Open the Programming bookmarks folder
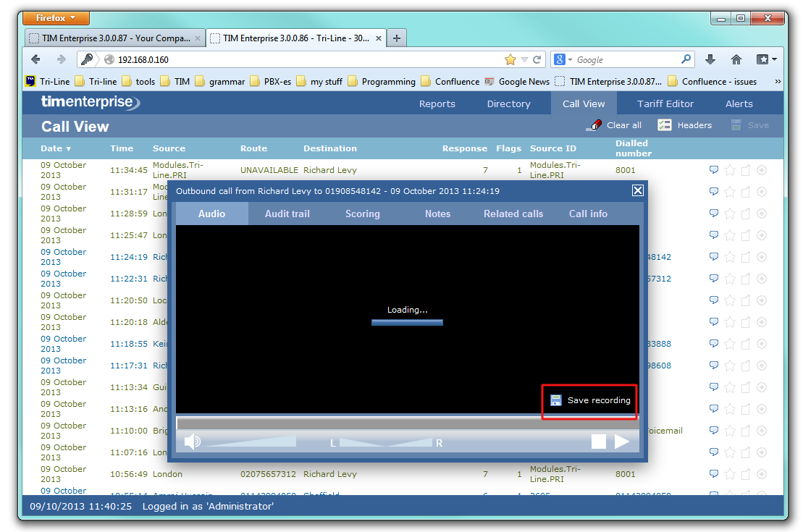The height and width of the screenshot is (532, 803). (x=382, y=82)
